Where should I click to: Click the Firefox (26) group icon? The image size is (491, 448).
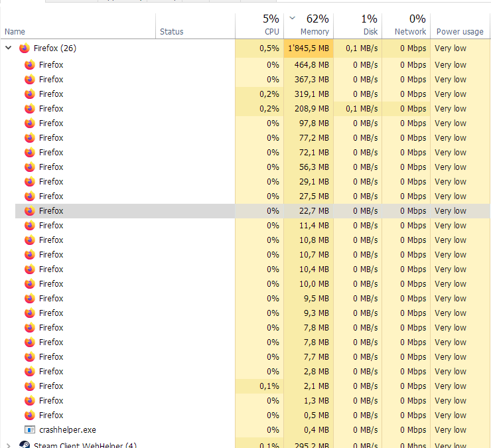[x=25, y=48]
